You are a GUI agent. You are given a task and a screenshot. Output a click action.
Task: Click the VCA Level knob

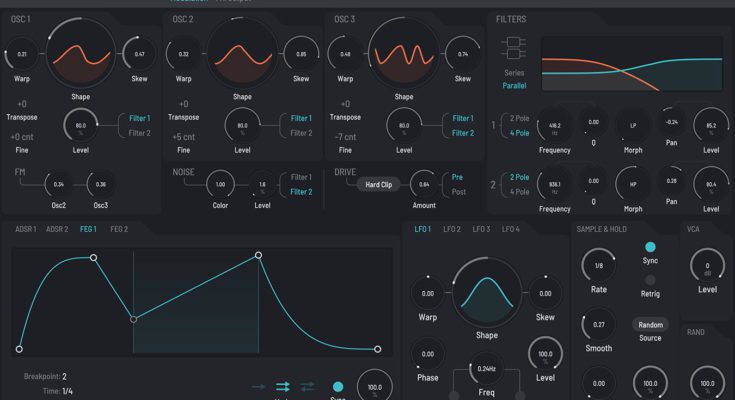pos(708,267)
